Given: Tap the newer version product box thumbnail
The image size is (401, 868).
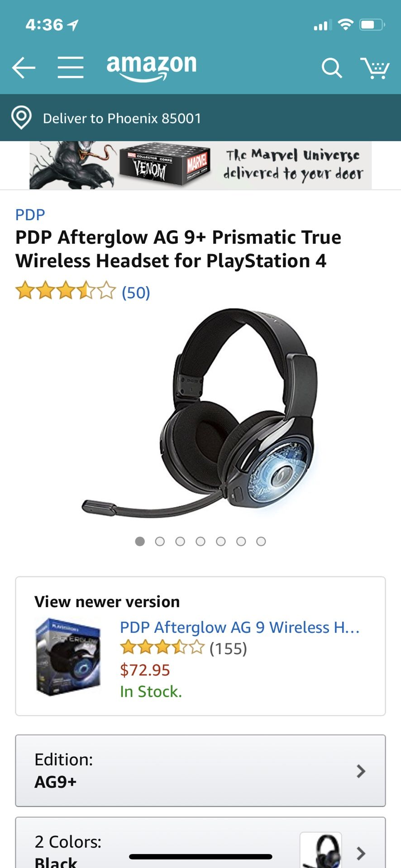Looking at the screenshot, I should click(68, 657).
